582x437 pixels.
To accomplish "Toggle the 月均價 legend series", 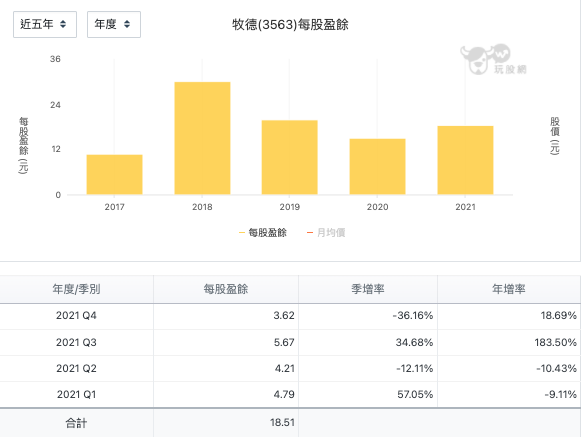I will (x=326, y=233).
